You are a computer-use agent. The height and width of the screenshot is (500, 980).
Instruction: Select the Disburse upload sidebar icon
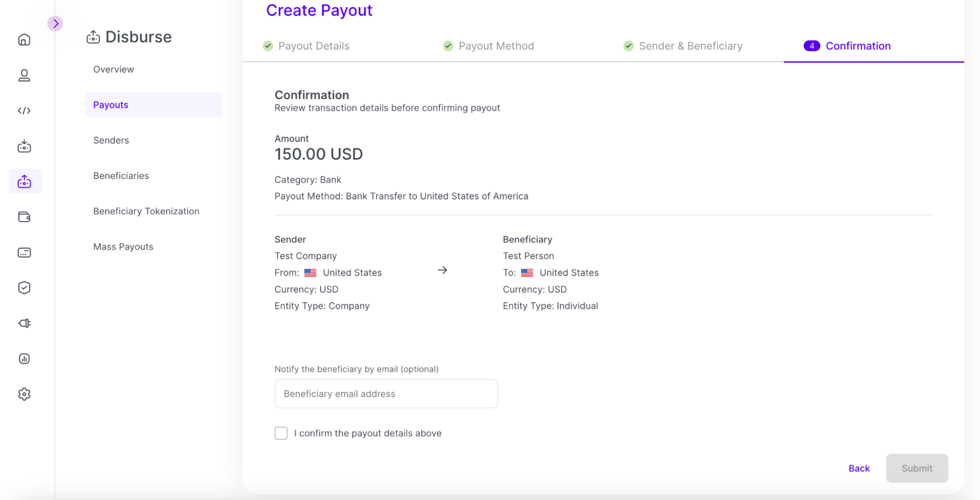[25, 182]
